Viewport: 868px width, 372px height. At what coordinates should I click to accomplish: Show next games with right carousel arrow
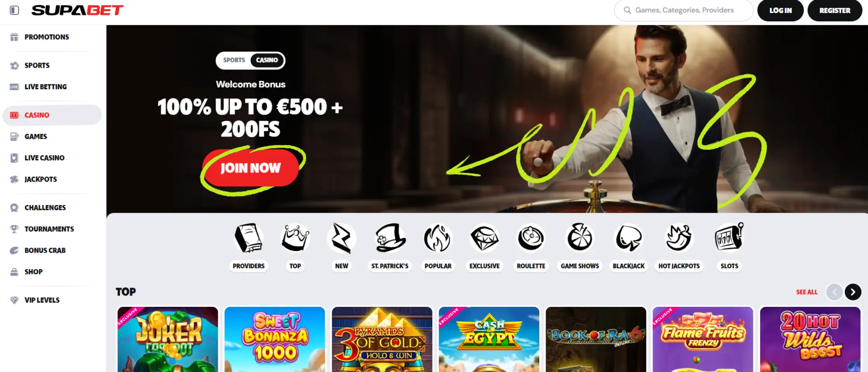coord(853,292)
